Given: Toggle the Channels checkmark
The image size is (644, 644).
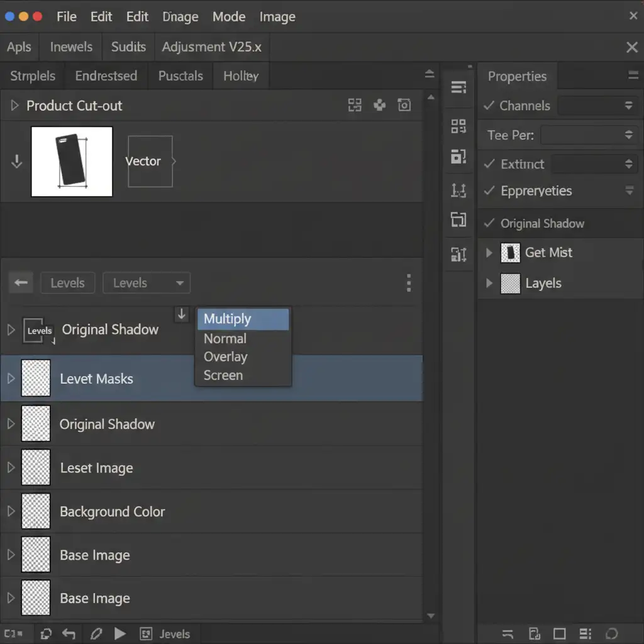Looking at the screenshot, I should (489, 106).
